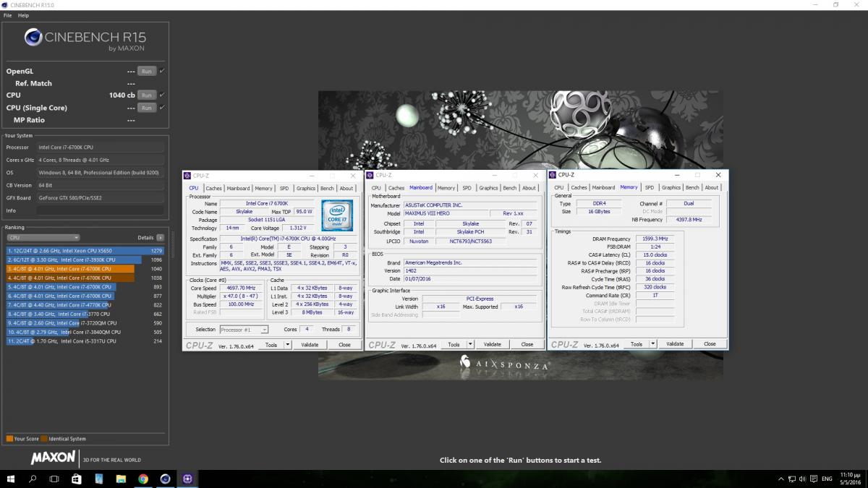Click Validate in right CPU-Z window
Viewport: 868px width, 488px height.
[x=675, y=344]
